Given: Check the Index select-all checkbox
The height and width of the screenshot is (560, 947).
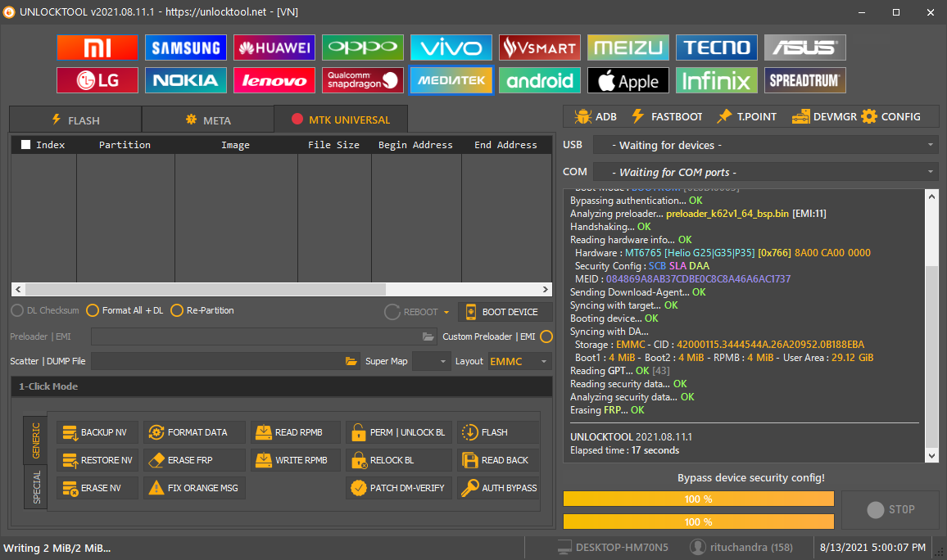Looking at the screenshot, I should click(25, 144).
